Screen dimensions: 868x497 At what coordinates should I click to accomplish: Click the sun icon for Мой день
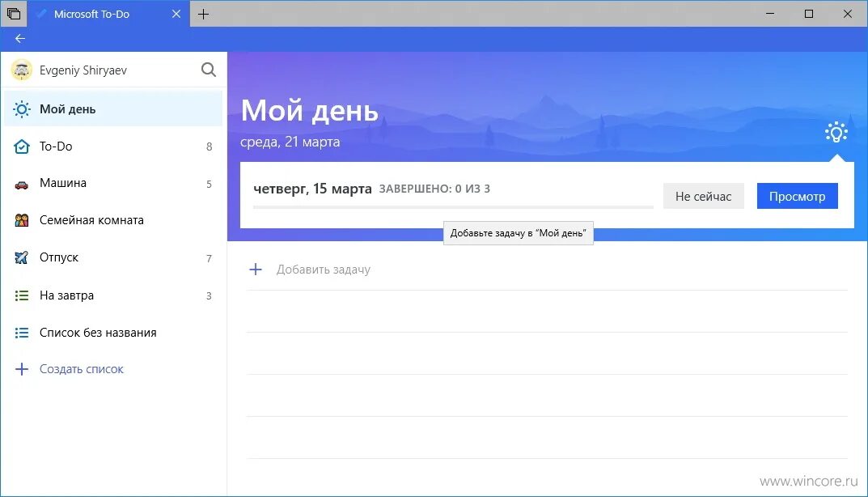(x=22, y=109)
